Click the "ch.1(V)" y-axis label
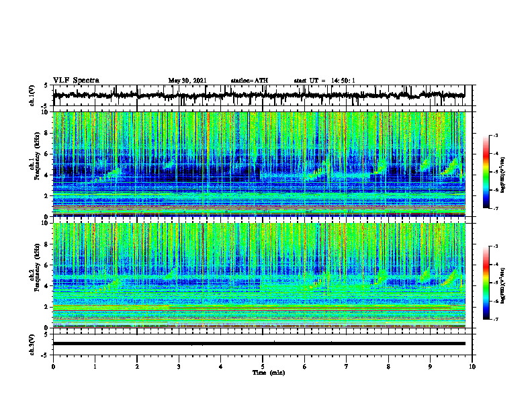Viewport: 532px width, 411px height. [x=32, y=96]
